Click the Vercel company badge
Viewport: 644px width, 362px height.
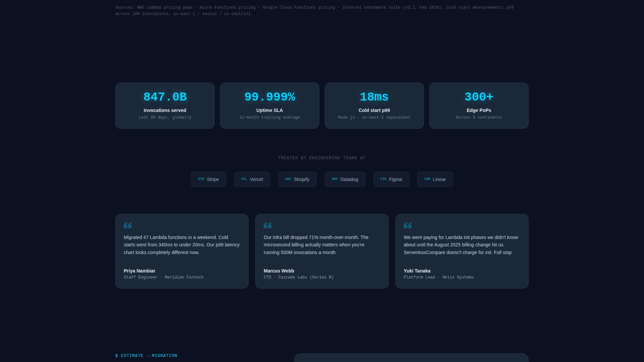click(252, 179)
